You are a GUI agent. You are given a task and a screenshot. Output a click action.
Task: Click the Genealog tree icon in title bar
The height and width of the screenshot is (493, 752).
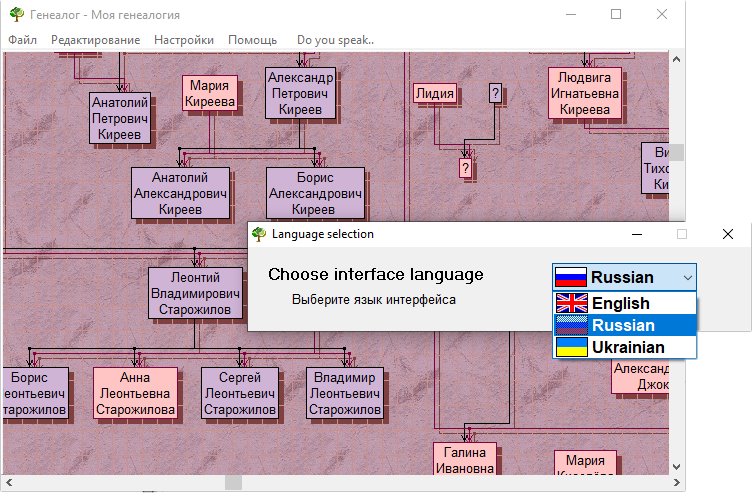[16, 14]
